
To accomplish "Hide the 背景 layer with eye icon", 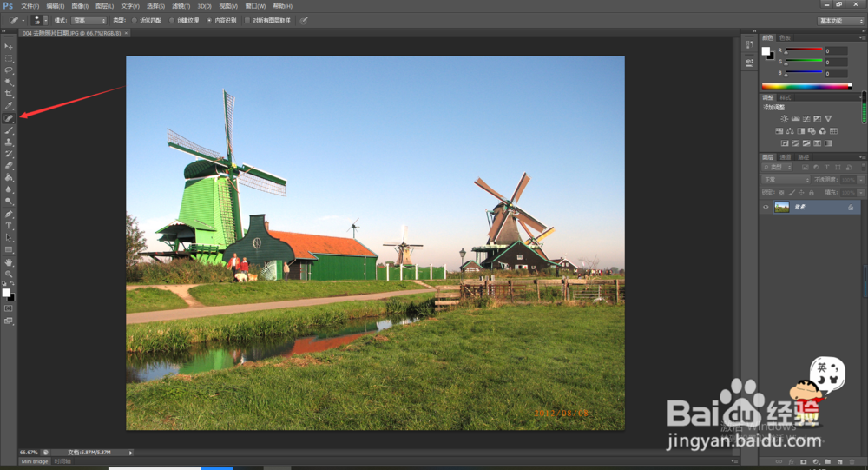I will (766, 208).
